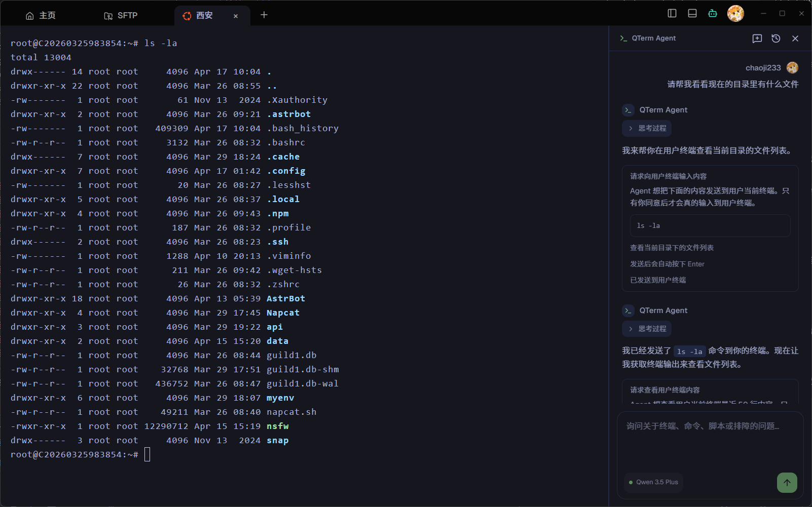Click the Napcat directory name

[283, 313]
